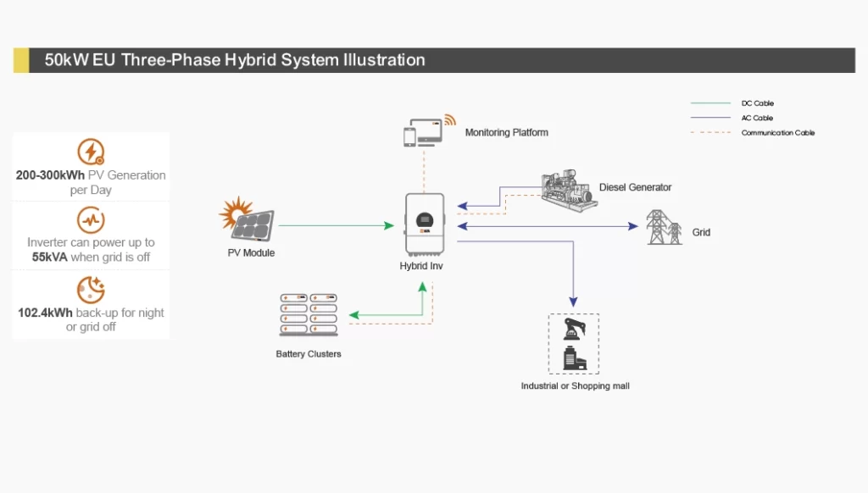
Task: Click the Diesel Generator image
Action: [569, 191]
